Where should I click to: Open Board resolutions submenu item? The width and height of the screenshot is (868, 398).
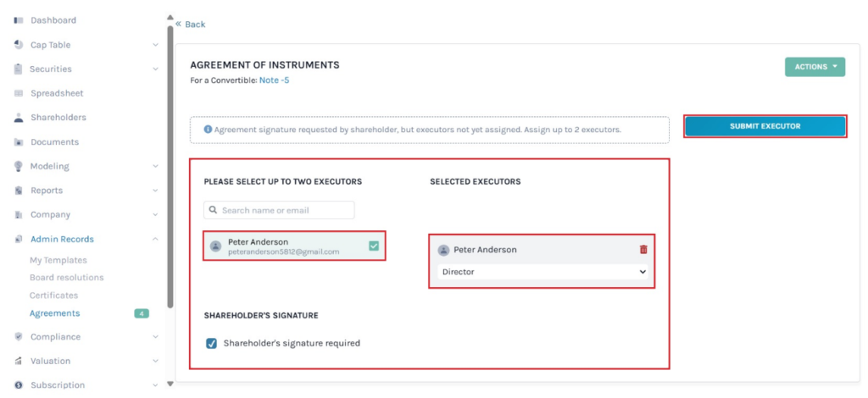(x=66, y=278)
